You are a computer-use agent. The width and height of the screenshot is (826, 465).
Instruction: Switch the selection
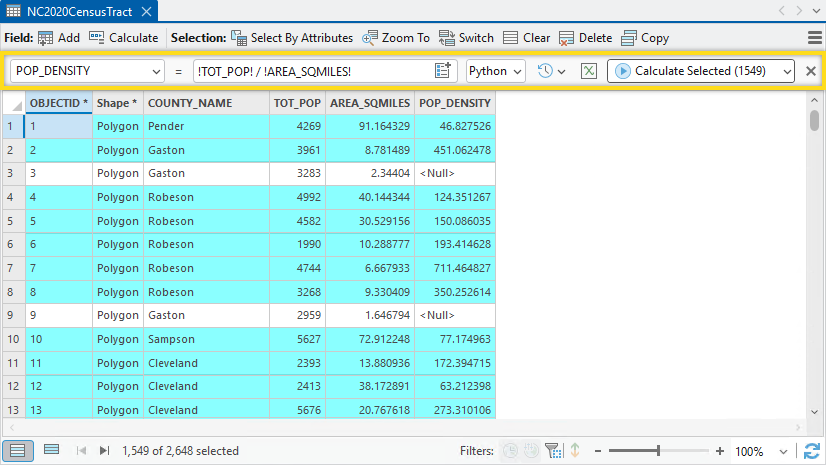pyautogui.click(x=467, y=38)
